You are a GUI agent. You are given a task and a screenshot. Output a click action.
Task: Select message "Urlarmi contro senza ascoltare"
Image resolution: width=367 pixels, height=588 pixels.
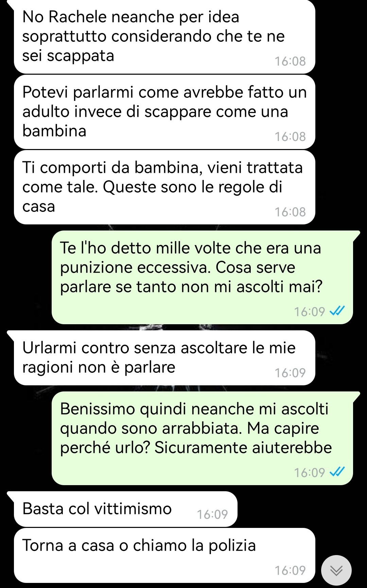coord(164,358)
